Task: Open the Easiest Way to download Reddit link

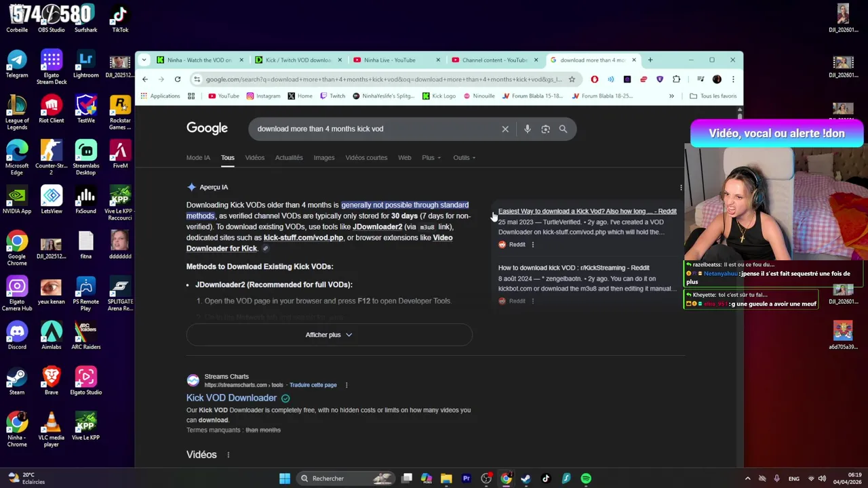Action: click(x=587, y=211)
